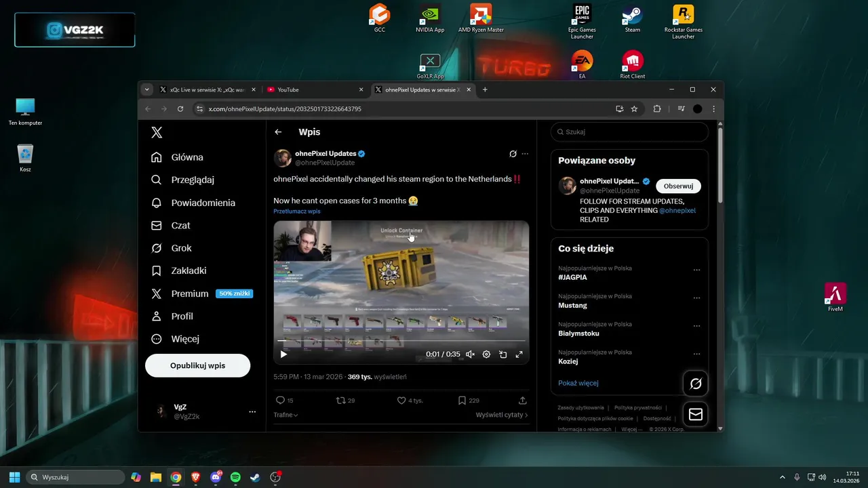This screenshot has width=868, height=488.
Task: Open the browser extensions puzzle icon
Action: point(656,108)
